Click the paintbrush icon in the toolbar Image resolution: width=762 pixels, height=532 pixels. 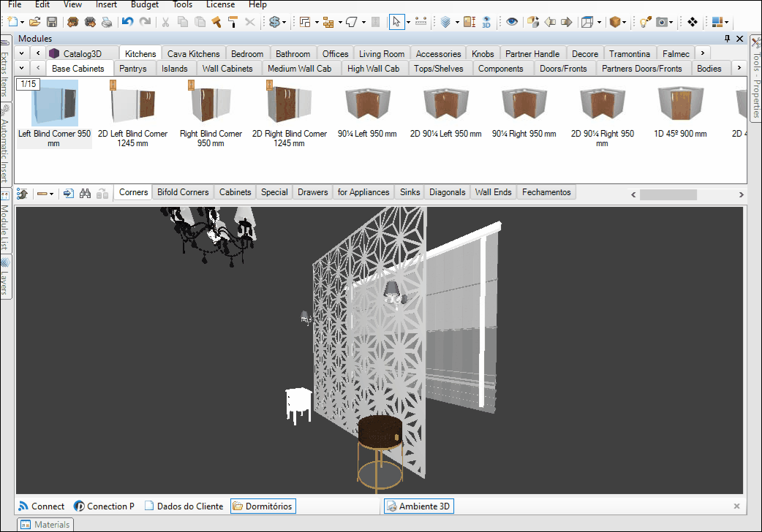click(x=216, y=22)
